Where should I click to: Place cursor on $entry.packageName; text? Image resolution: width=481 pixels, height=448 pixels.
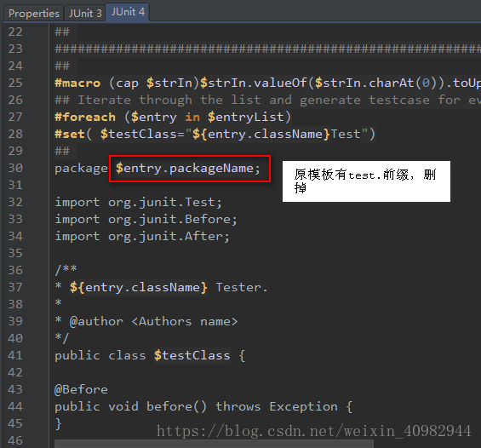188,168
